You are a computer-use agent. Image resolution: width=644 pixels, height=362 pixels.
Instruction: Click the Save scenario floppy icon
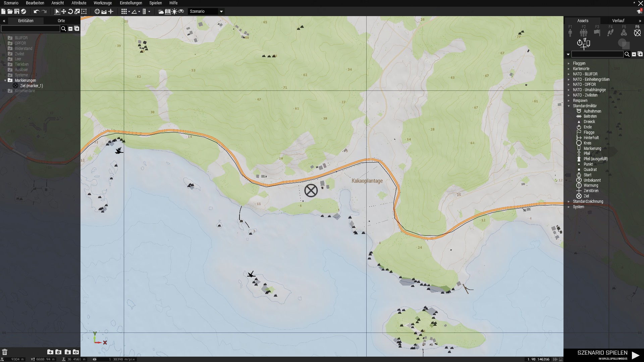pyautogui.click(x=16, y=11)
